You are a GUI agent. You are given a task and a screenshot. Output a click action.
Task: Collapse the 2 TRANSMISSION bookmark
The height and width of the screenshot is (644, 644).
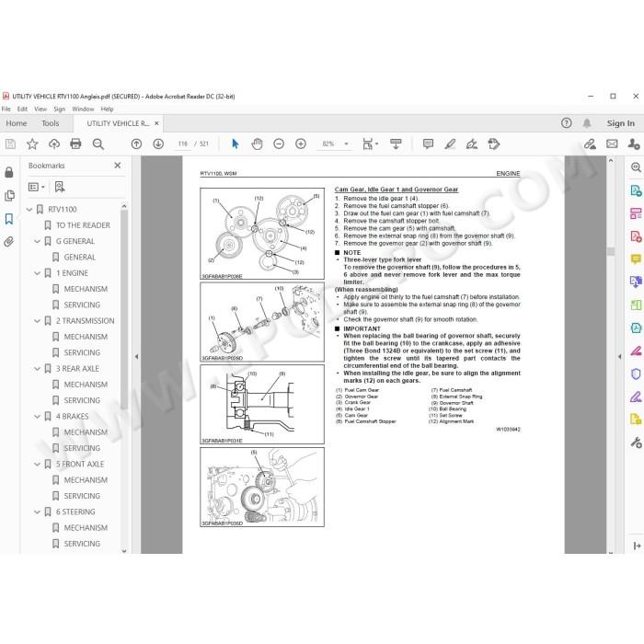coord(37,321)
